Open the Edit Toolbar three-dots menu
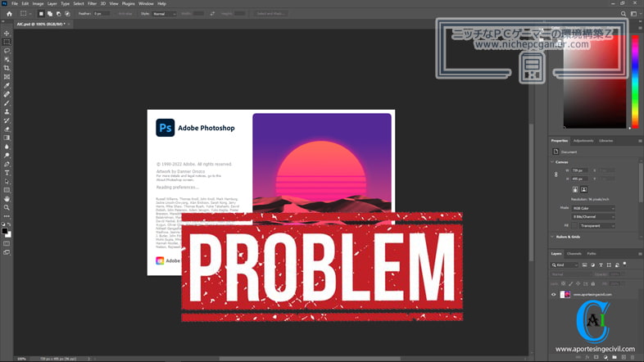This screenshot has width=644, height=362. click(x=7, y=216)
